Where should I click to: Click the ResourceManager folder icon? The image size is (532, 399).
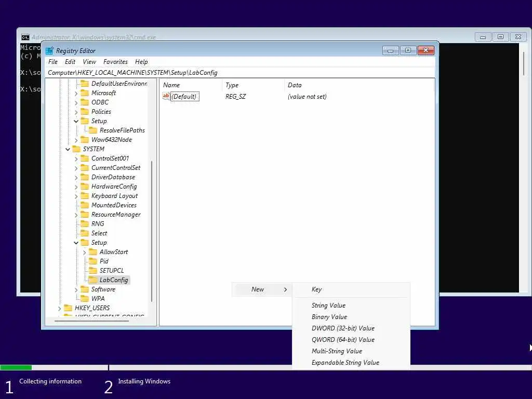[x=85, y=215]
